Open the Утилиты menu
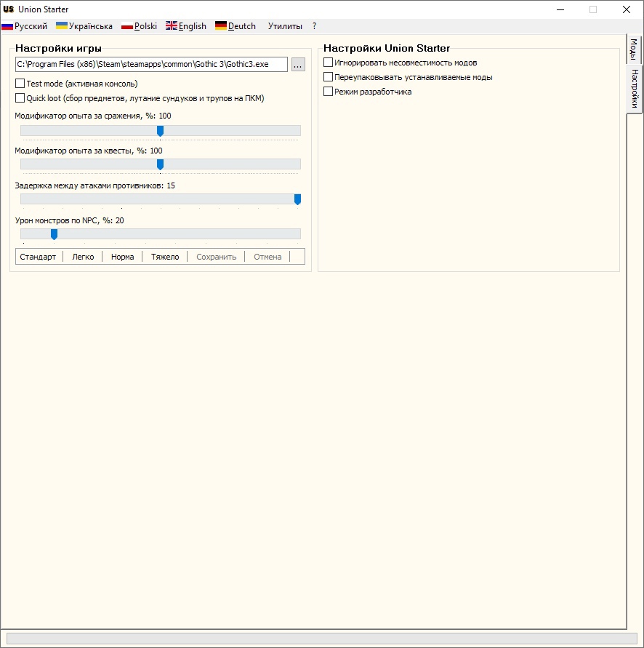 (285, 26)
